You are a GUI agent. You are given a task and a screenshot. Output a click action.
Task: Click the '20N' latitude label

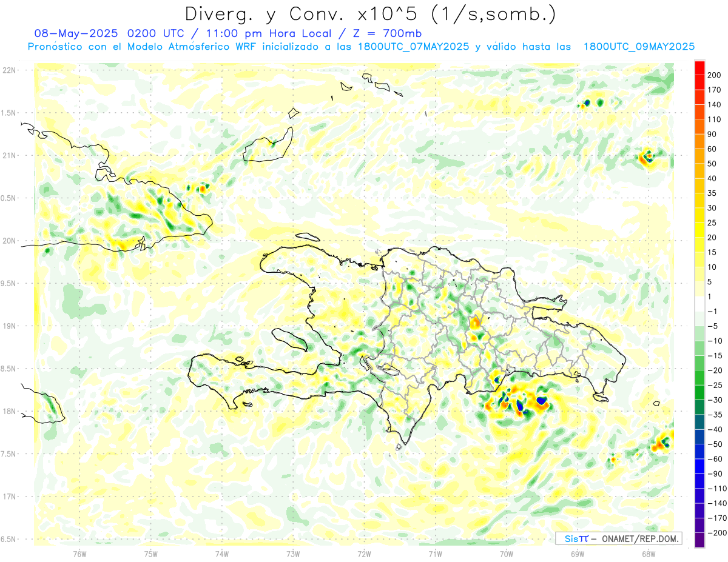tap(9, 241)
